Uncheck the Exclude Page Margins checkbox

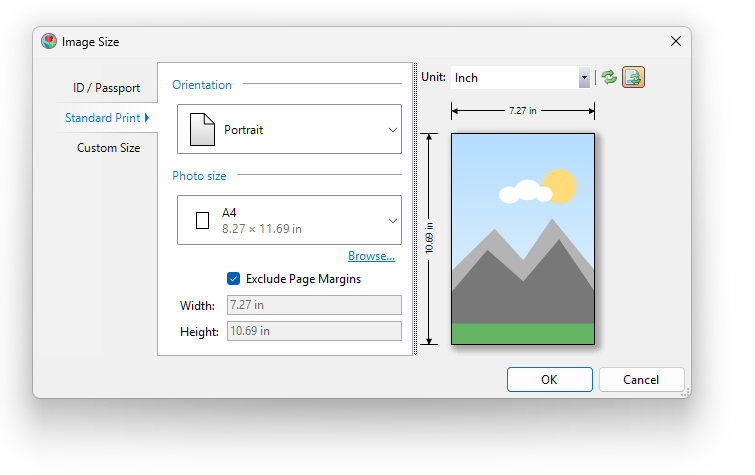pos(233,279)
